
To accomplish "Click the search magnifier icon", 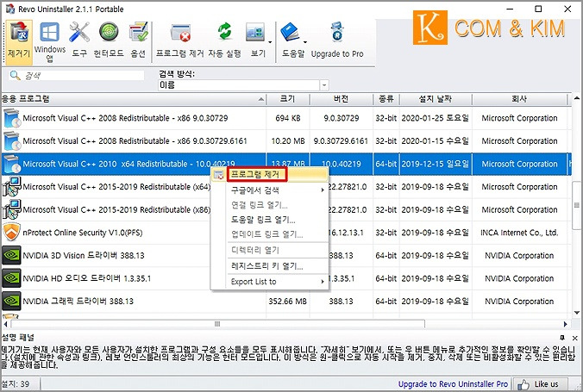I will [x=15, y=76].
